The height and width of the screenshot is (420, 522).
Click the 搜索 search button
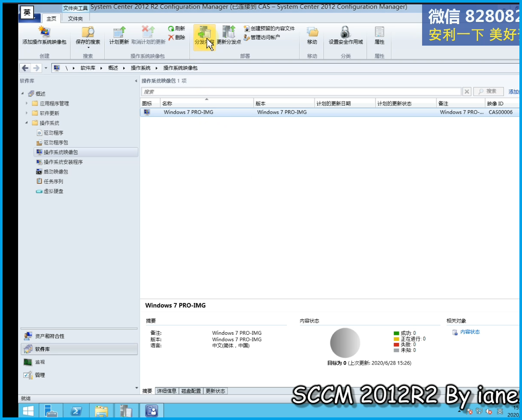(488, 92)
